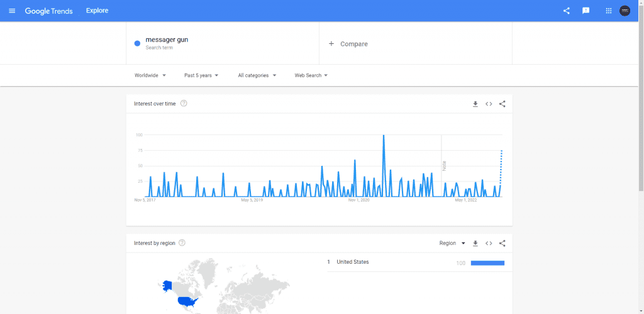Click the share icon in header
The height and width of the screenshot is (314, 644).
(x=566, y=11)
